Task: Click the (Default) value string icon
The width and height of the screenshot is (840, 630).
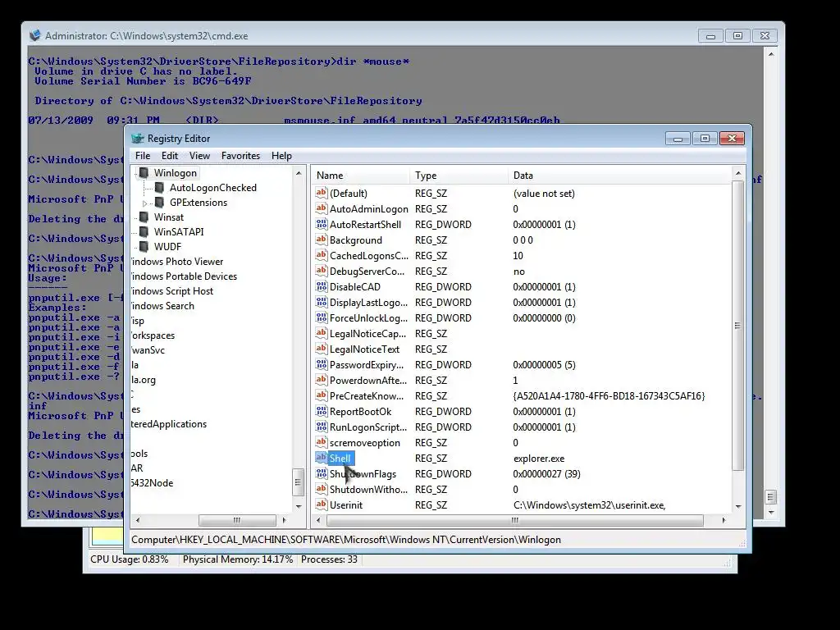Action: pos(321,193)
